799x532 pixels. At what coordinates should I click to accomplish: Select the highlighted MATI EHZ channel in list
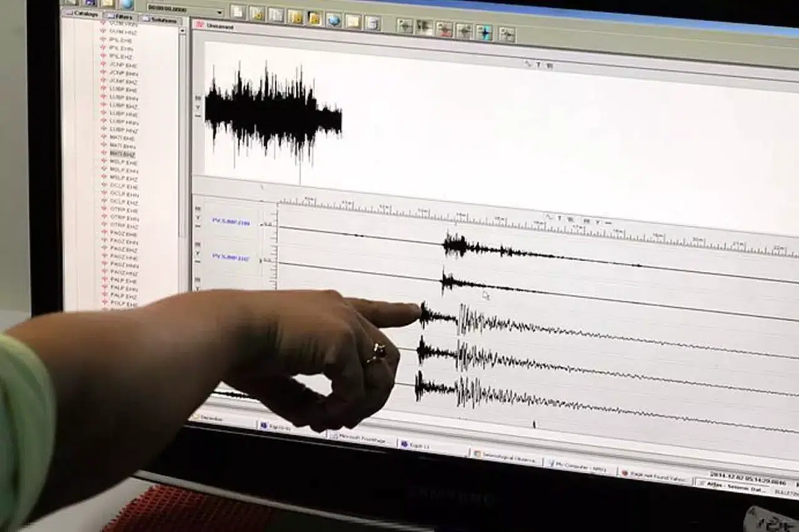click(x=122, y=153)
